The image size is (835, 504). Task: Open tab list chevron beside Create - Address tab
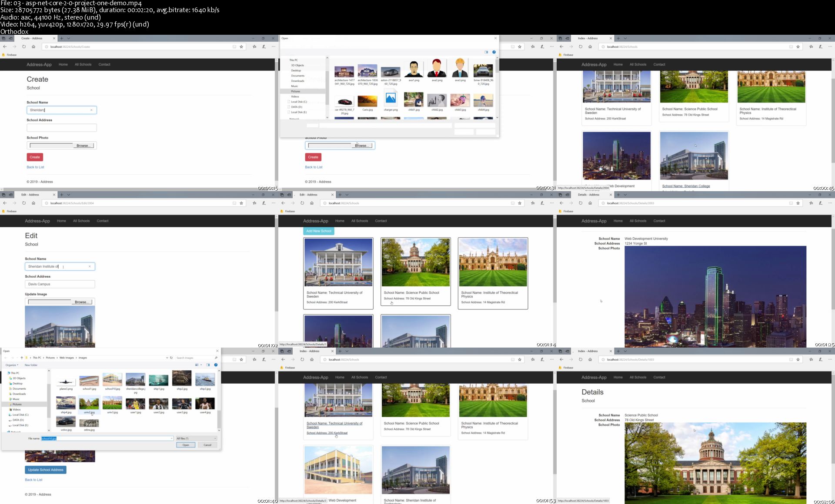(x=68, y=38)
